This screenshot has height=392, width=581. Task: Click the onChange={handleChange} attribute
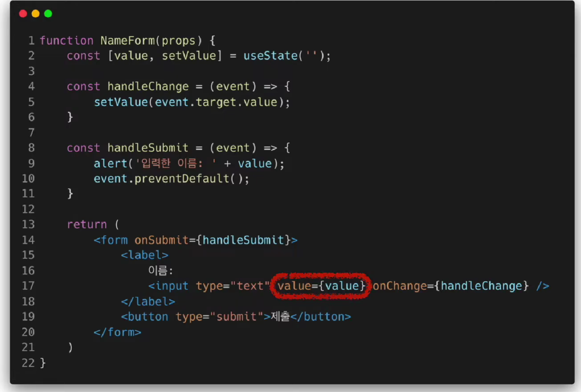click(x=450, y=286)
